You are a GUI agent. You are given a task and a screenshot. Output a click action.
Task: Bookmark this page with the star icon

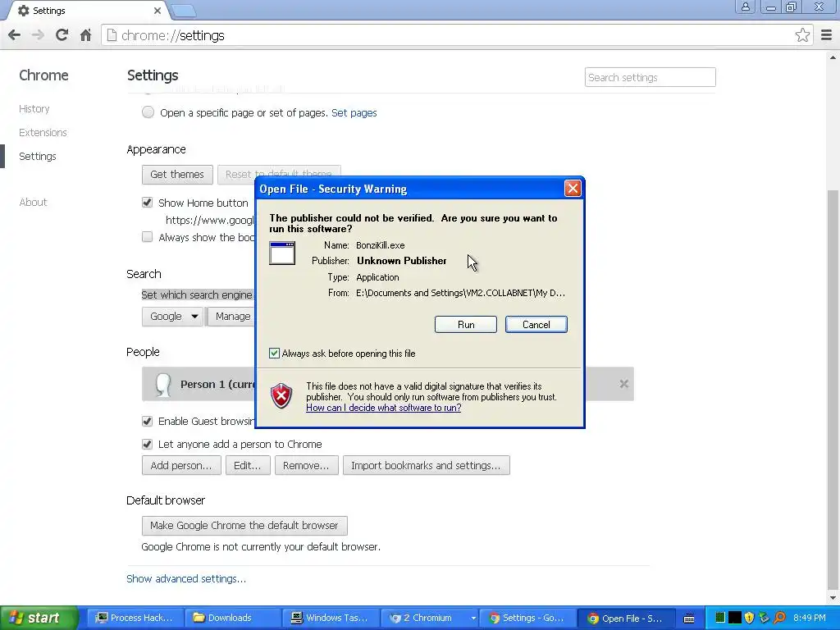tap(802, 35)
